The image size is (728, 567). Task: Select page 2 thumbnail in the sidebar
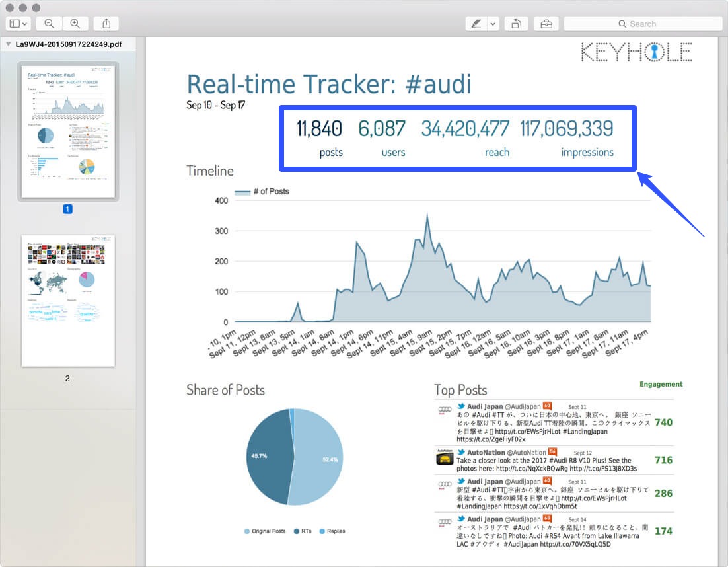pos(67,299)
